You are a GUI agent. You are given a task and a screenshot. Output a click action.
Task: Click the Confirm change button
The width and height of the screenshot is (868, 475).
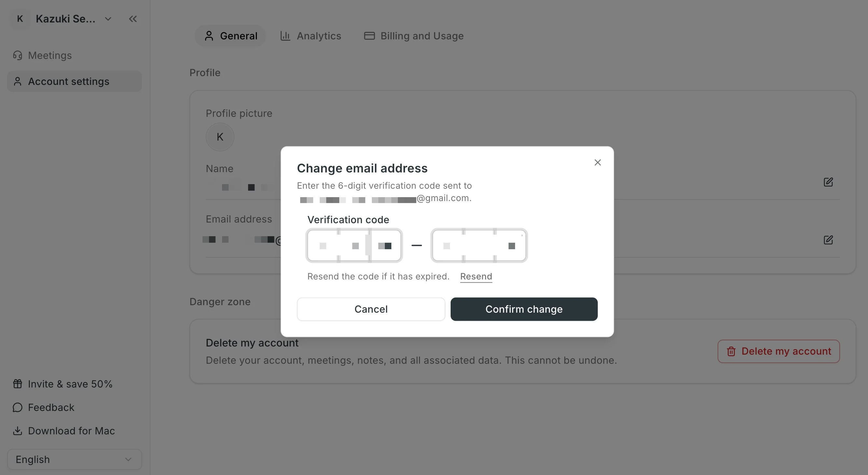coord(524,309)
